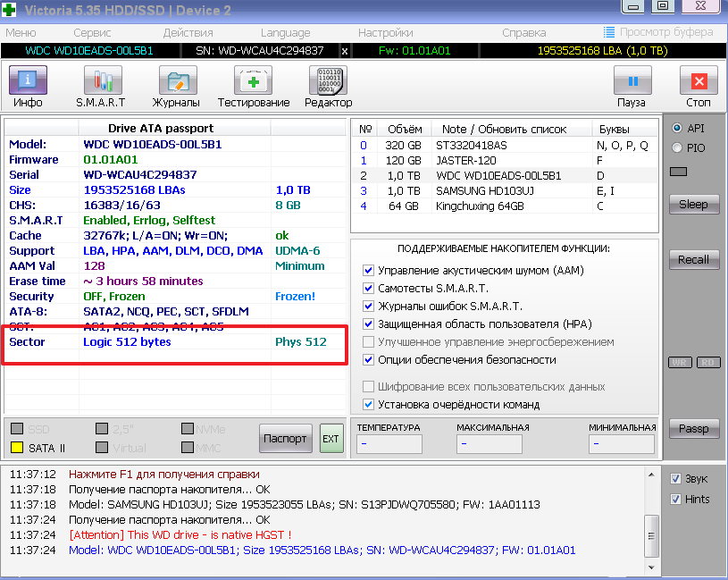Open the Редактор hex editor
Image resolution: width=728 pixels, height=580 pixels.
pos(328,87)
